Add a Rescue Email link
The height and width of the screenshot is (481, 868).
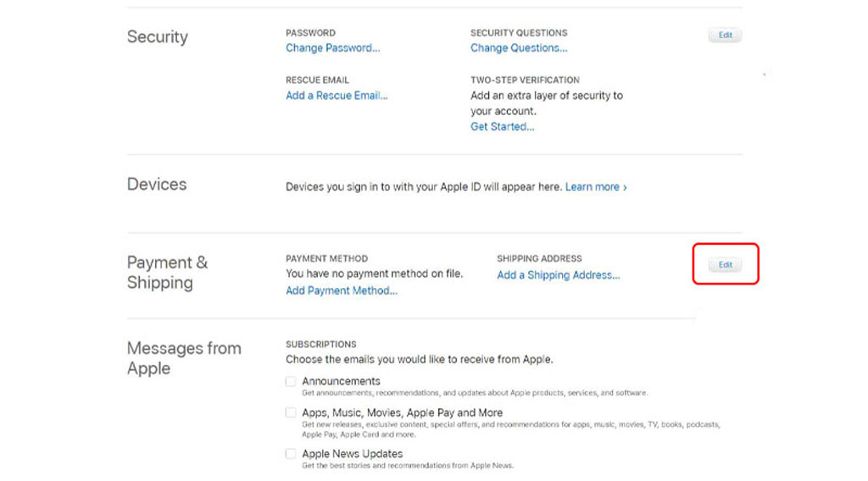[337, 96]
